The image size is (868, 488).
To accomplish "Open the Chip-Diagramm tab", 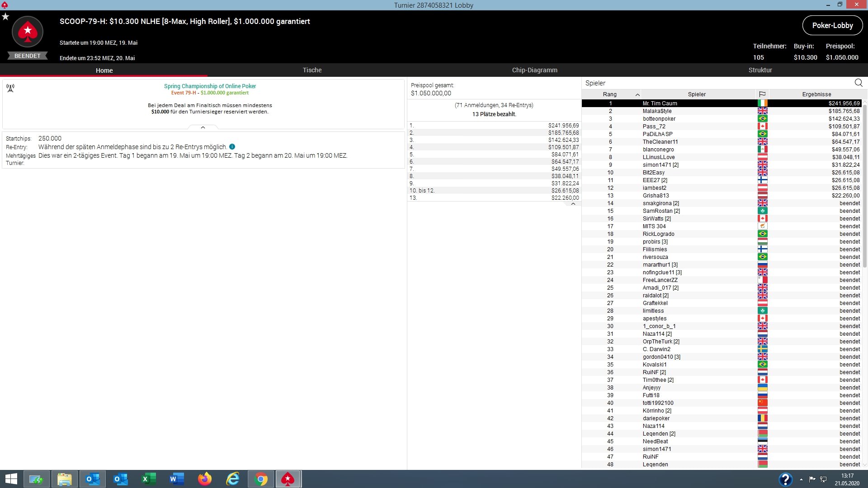I will click(534, 70).
